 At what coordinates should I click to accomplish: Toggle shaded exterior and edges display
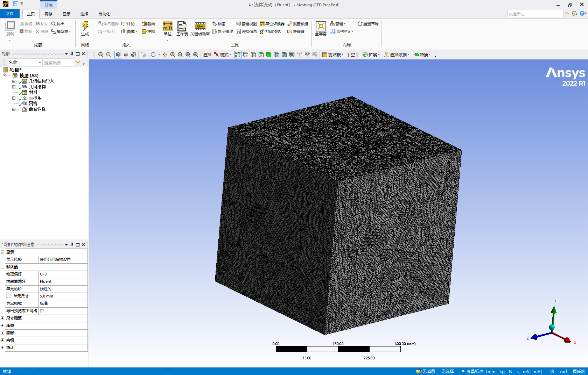tap(118, 55)
